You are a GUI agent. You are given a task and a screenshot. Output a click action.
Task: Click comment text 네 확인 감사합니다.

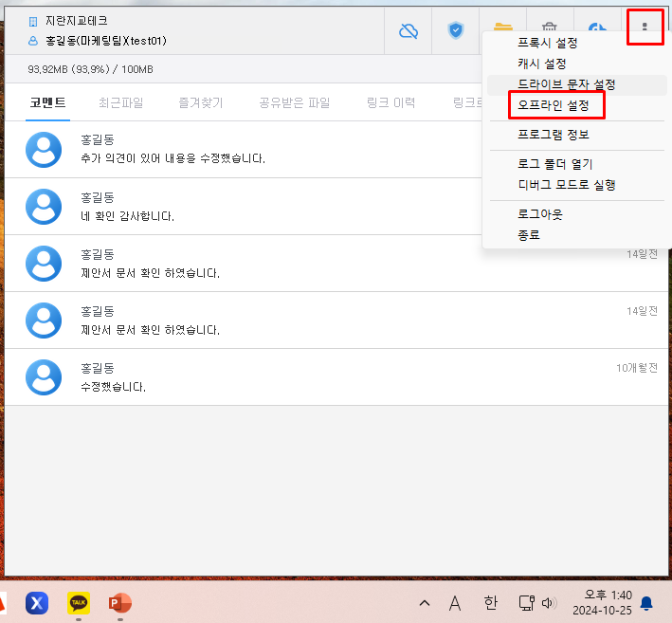(x=128, y=216)
